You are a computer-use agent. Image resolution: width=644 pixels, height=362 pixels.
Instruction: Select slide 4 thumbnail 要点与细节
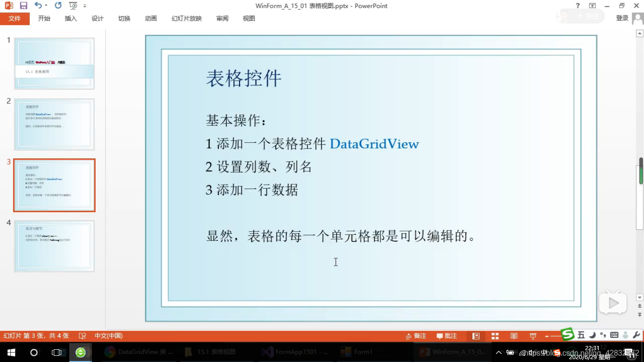pyautogui.click(x=54, y=246)
